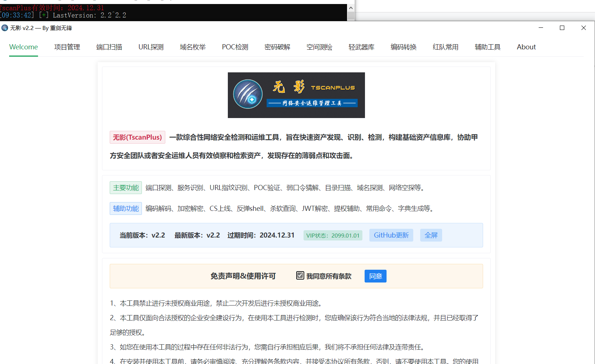Open the Welcome tab
This screenshot has height=364, width=595.
pyautogui.click(x=23, y=47)
